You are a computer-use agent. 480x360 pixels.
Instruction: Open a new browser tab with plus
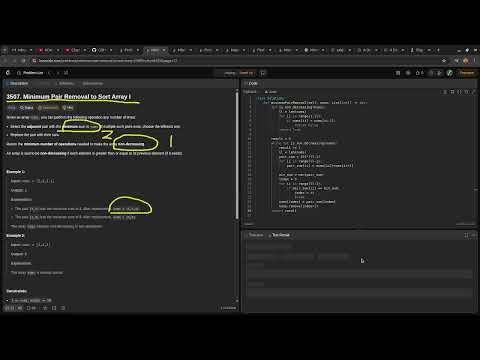click(x=438, y=50)
